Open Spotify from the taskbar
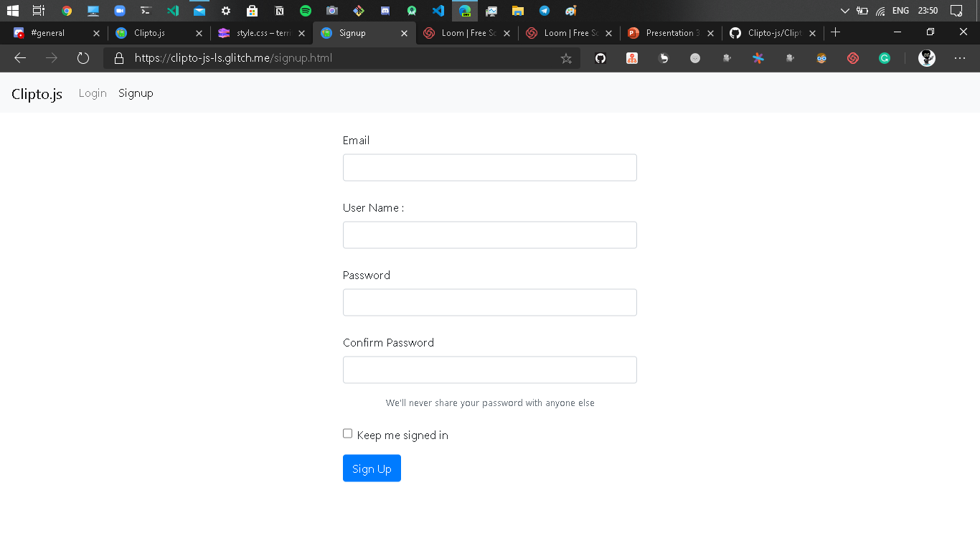Image resolution: width=980 pixels, height=551 pixels. click(306, 11)
